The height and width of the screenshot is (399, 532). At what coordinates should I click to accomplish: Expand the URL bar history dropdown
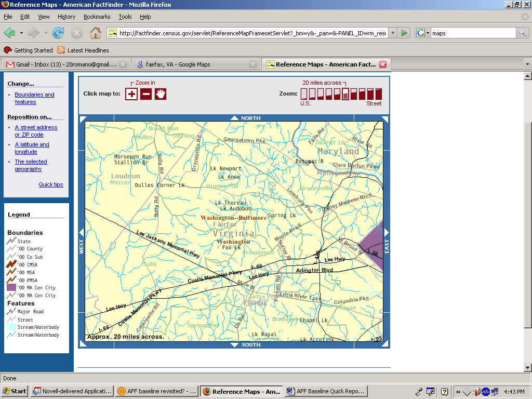point(393,33)
